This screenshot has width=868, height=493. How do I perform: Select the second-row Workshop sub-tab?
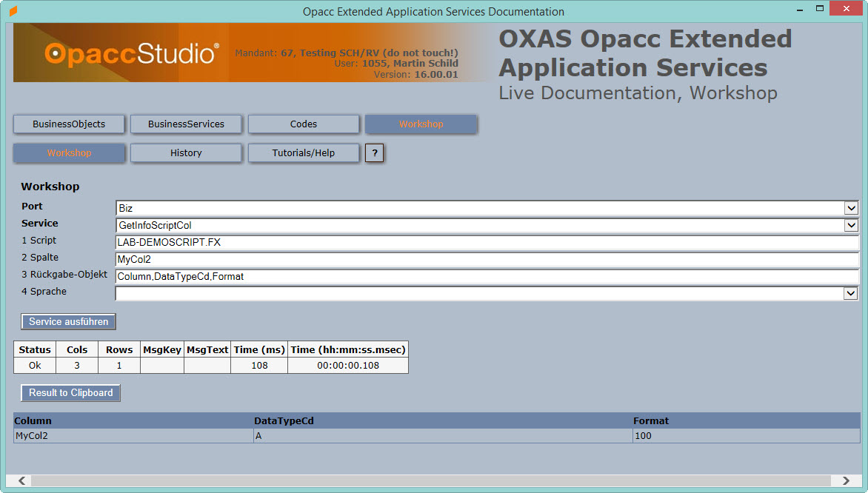click(69, 152)
